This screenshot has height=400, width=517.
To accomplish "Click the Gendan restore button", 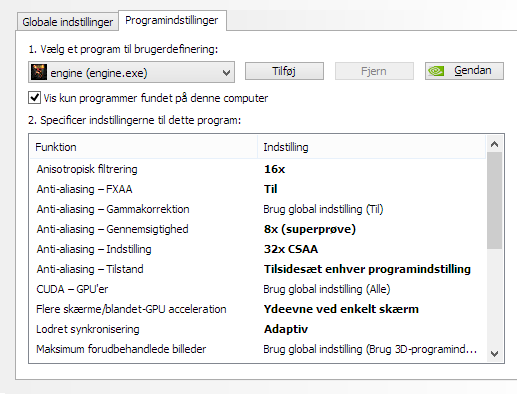I will point(464,71).
